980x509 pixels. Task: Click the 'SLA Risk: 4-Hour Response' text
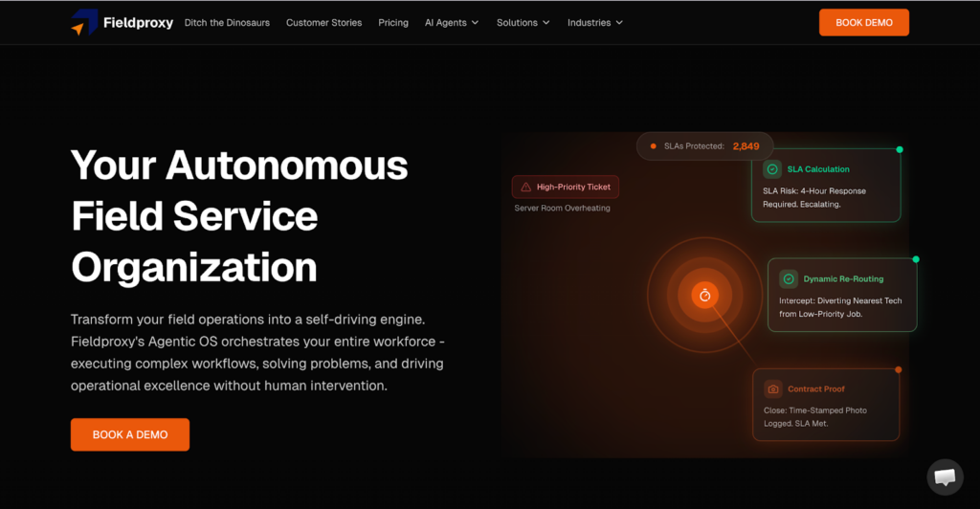point(813,191)
